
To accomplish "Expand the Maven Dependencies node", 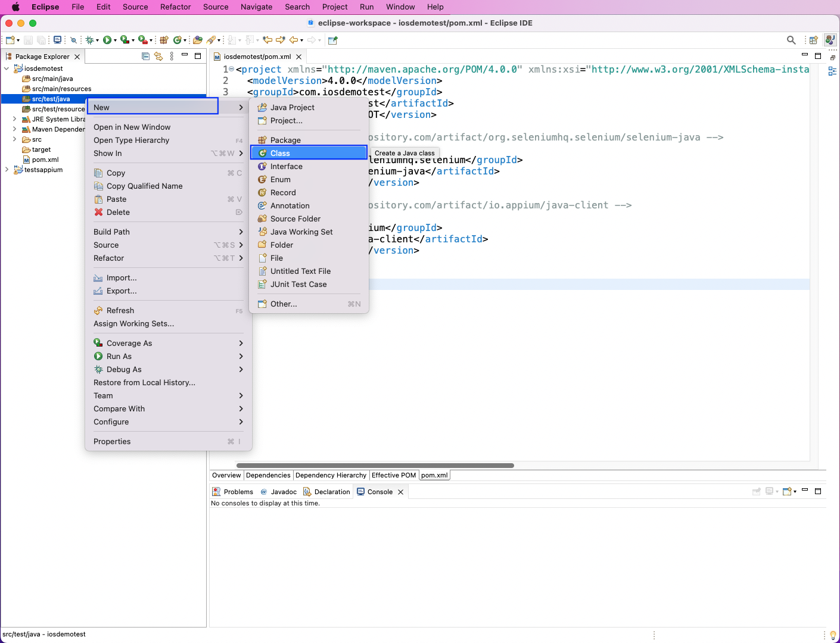I will click(x=14, y=129).
